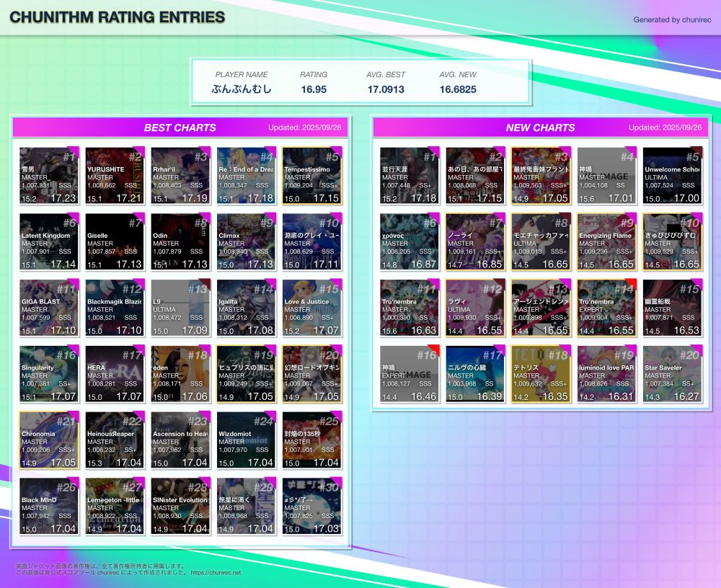Click the あの日、あの部屋で card
Screen dimensions: 721x588
(x=475, y=176)
